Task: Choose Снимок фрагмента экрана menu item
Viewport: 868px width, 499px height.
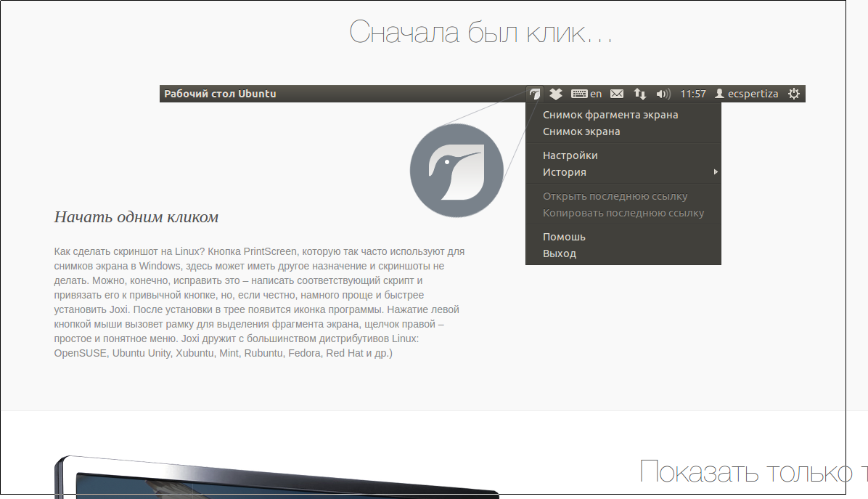Action: coord(623,115)
